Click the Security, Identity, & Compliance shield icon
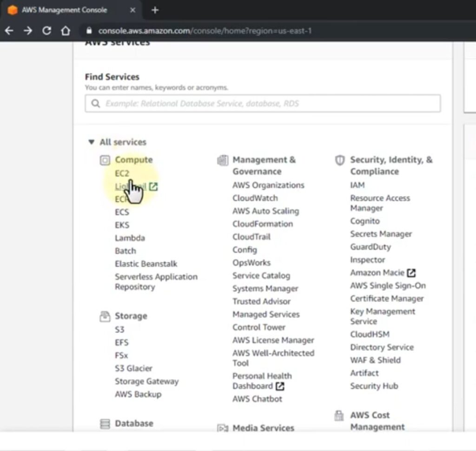 tap(340, 160)
